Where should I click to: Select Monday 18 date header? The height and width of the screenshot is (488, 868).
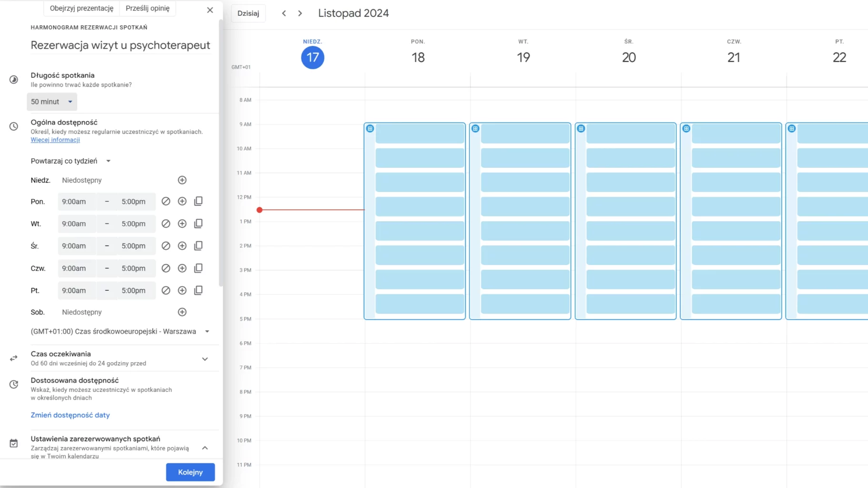[x=418, y=57]
